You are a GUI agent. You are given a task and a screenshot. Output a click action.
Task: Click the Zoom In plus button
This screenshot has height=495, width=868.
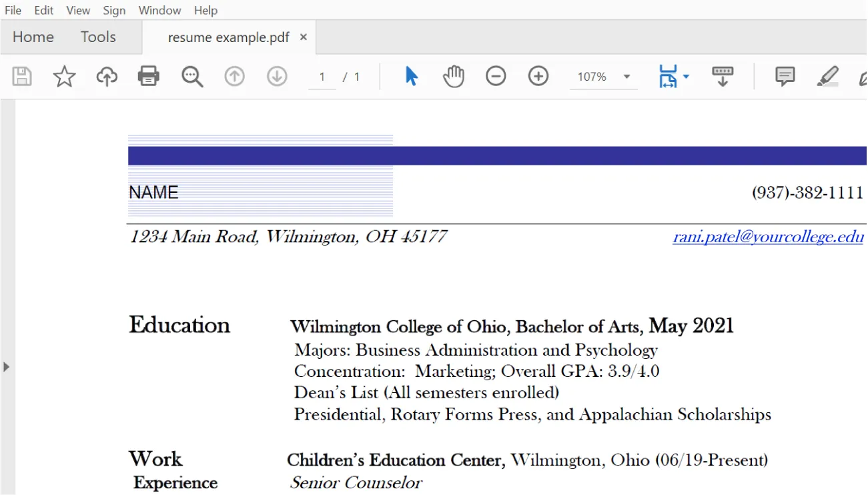pos(538,76)
